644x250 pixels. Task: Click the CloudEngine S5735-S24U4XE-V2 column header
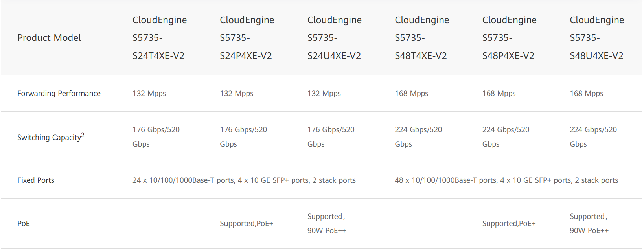coord(334,38)
